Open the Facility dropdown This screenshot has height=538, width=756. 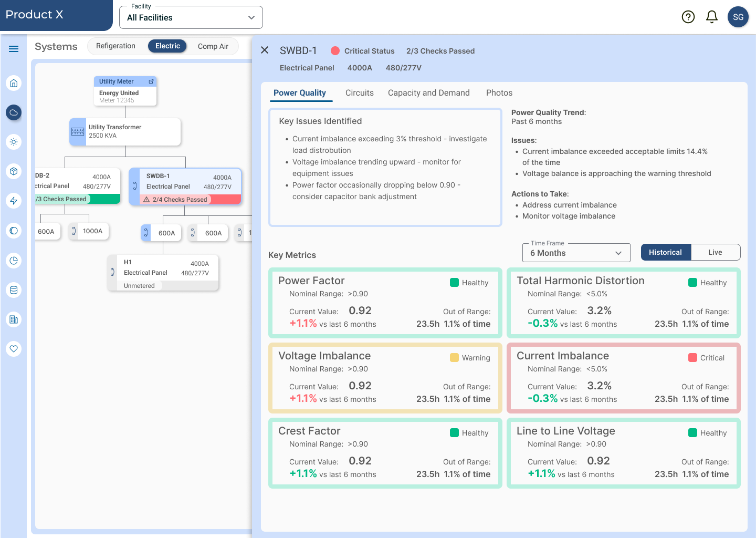pos(191,17)
